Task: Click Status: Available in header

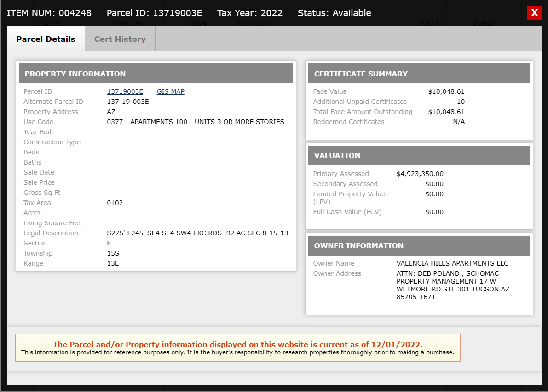Action: (x=334, y=13)
